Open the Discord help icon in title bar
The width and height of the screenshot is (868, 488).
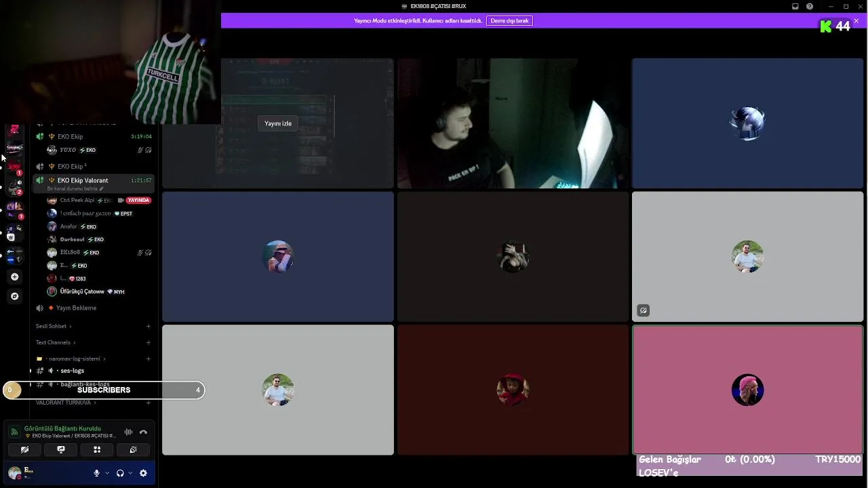[810, 6]
